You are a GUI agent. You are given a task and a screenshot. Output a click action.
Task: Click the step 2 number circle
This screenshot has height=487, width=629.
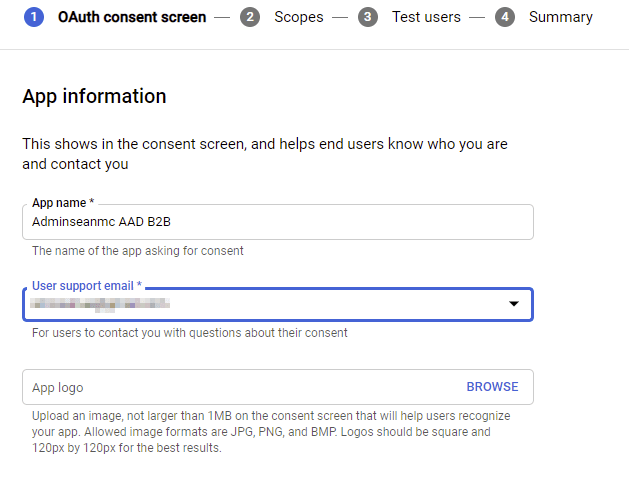pos(250,17)
